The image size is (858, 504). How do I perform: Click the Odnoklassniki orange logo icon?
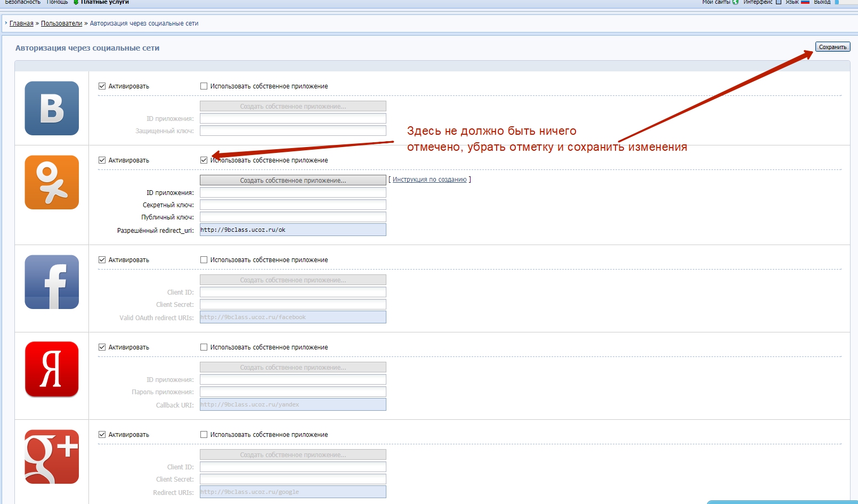(52, 182)
